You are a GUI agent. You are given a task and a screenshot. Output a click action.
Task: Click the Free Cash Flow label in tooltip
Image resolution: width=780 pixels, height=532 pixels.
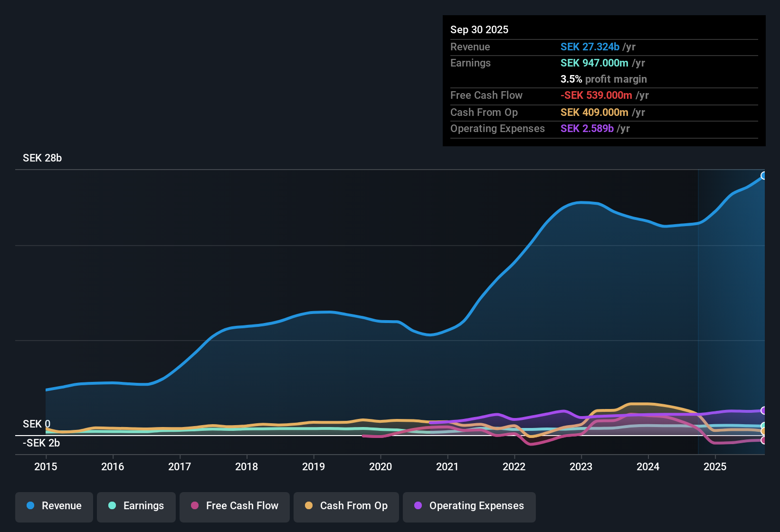point(486,95)
